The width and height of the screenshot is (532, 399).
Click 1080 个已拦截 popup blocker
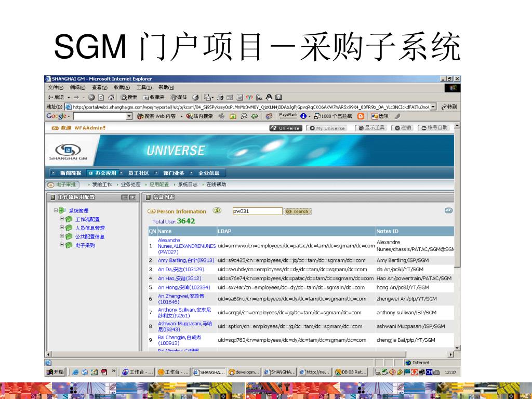333,116
